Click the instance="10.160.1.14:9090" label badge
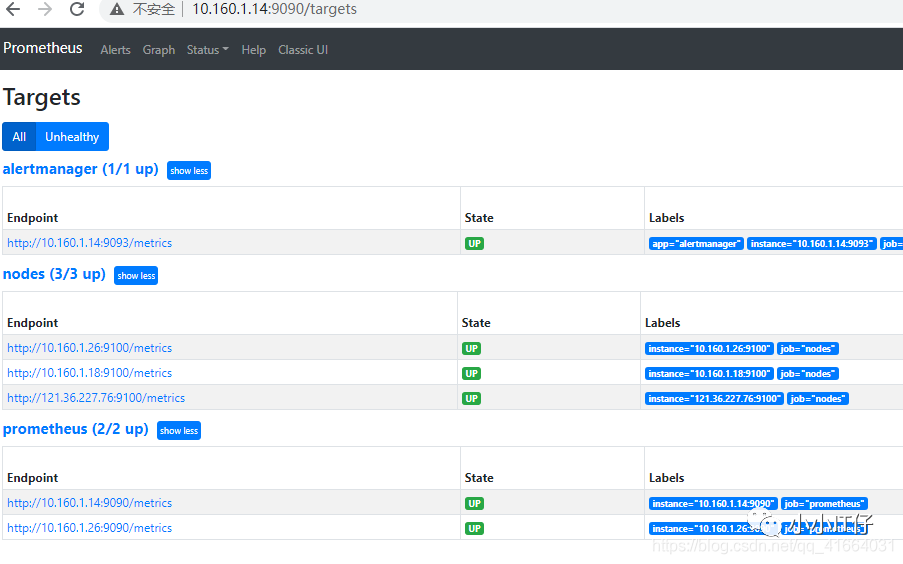The height and width of the screenshot is (564, 903). pos(713,504)
